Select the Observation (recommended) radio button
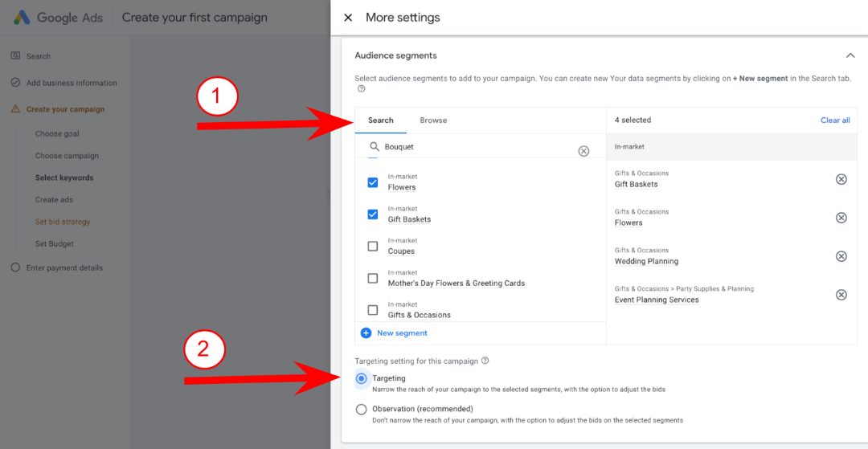Image resolution: width=868 pixels, height=449 pixels. 362,409
